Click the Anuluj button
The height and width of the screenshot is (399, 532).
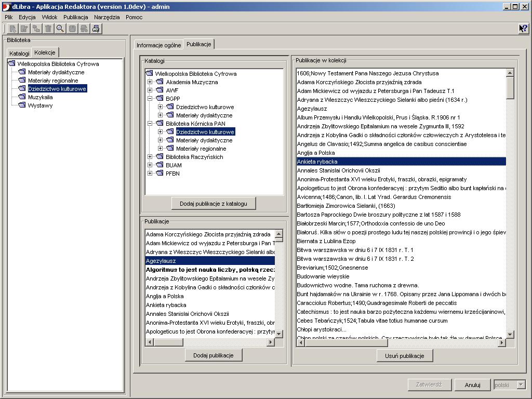473,385
